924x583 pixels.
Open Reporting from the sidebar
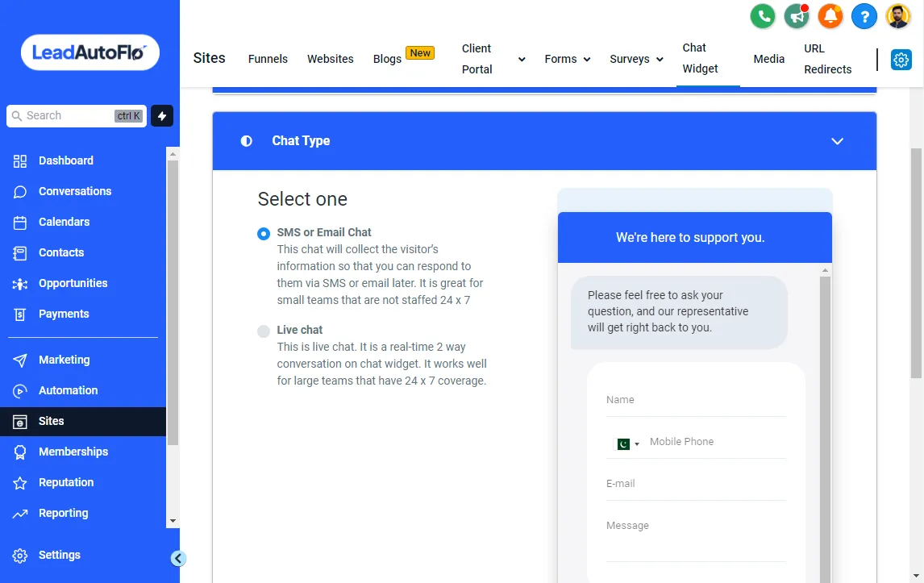click(64, 514)
